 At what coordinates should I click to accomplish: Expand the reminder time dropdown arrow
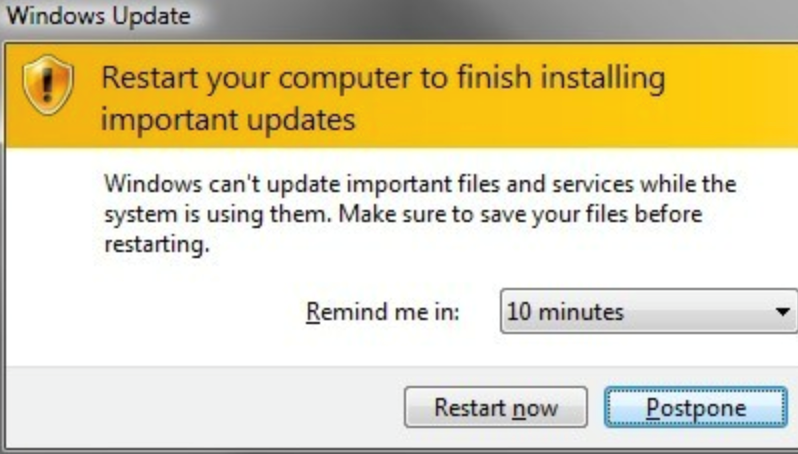[x=783, y=311]
